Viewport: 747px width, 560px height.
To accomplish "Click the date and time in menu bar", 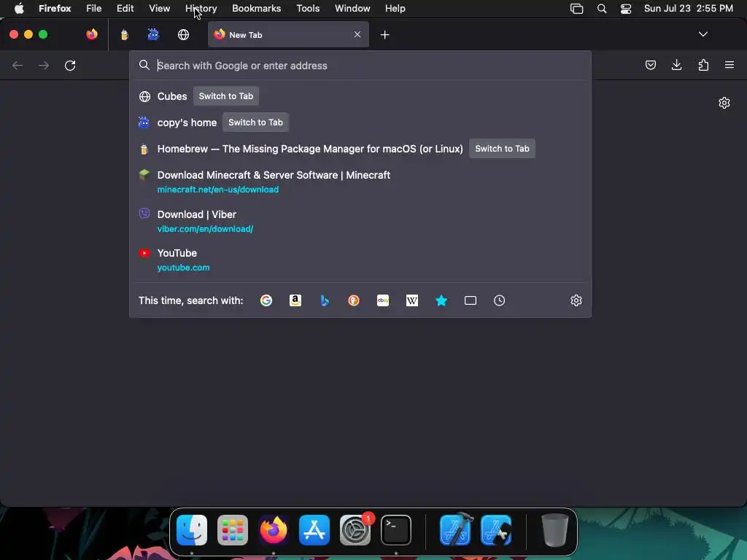I will 689,9.
